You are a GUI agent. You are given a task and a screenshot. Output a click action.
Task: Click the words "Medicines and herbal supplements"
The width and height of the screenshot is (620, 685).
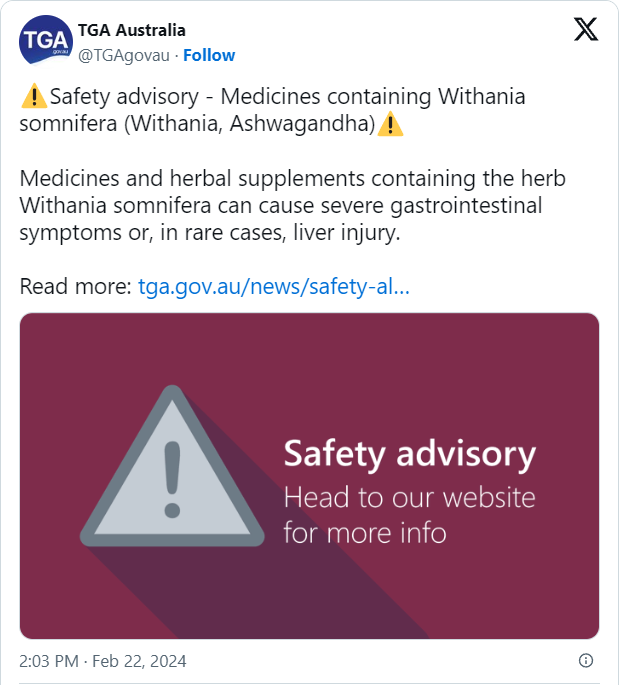(164, 179)
